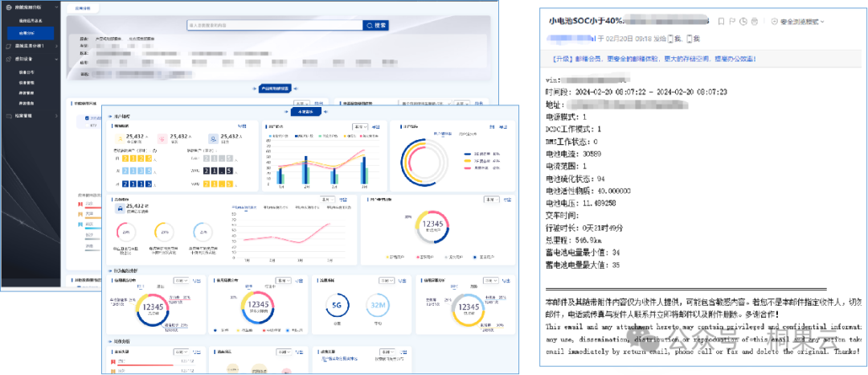Image resolution: width=868 pixels, height=375 pixels.
Task: Click the 感知设备 sidebar group icon
Action: (x=9, y=58)
